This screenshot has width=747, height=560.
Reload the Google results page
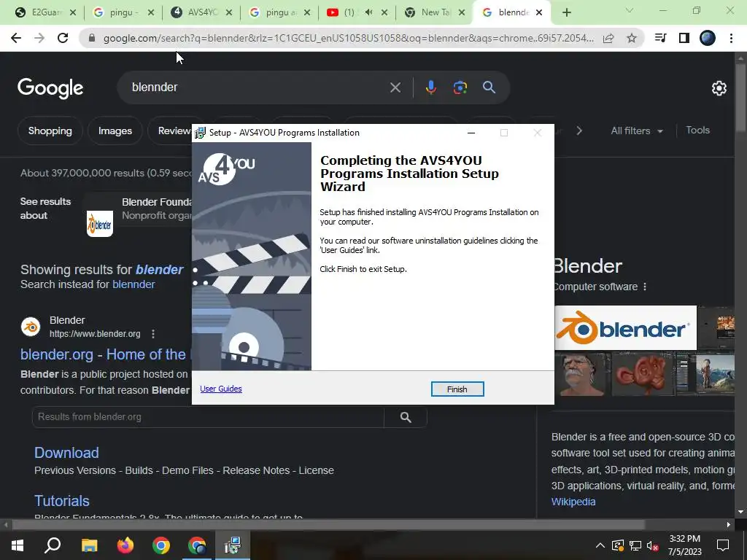(63, 38)
